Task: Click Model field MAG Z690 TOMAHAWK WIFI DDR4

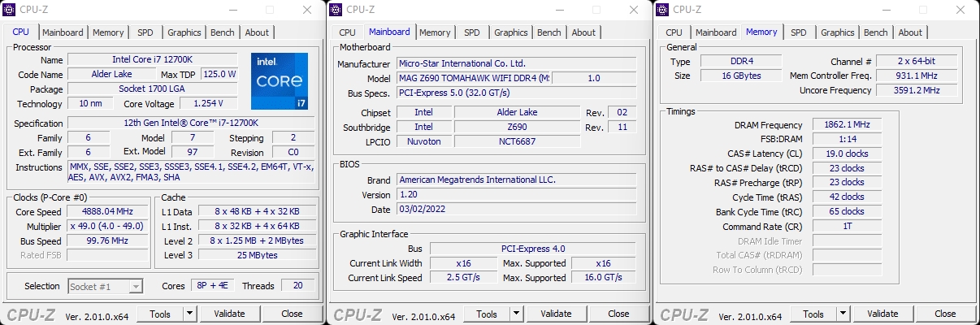Action: coord(474,78)
